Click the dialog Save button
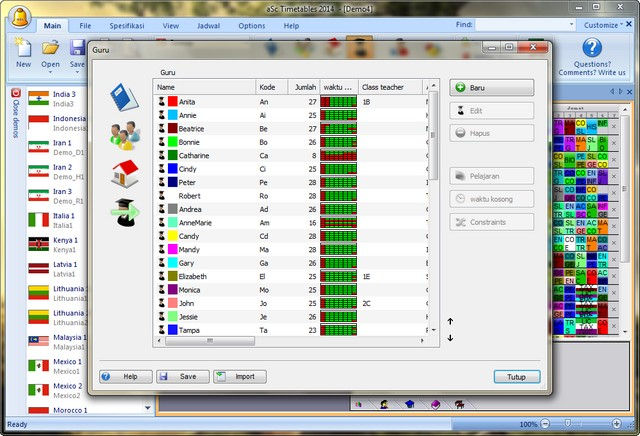 [x=183, y=376]
